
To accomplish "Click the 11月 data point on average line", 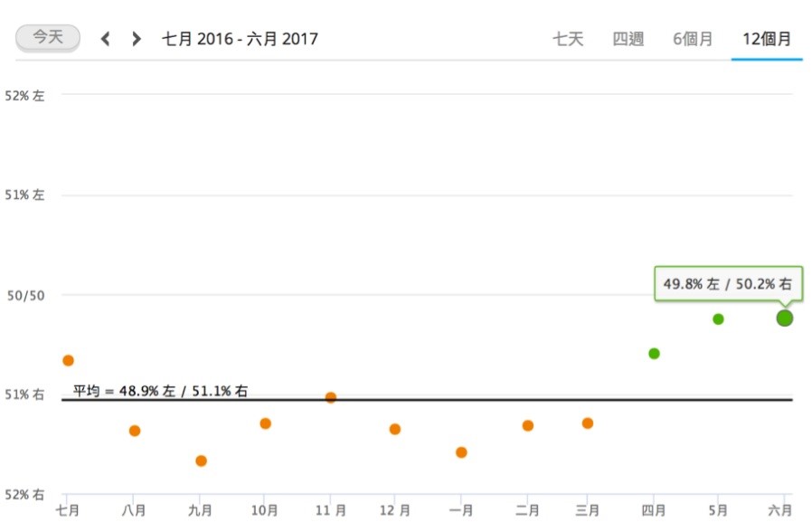I will point(331,398).
